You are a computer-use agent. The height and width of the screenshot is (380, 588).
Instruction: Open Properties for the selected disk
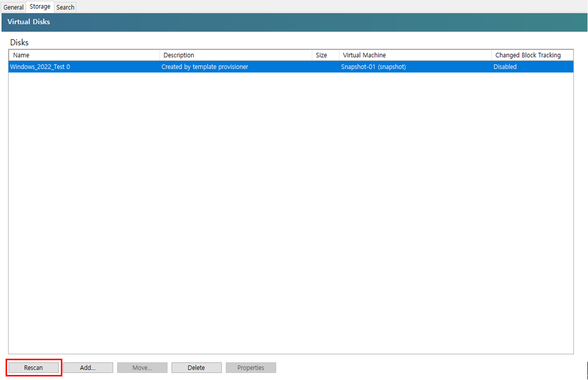pos(250,367)
